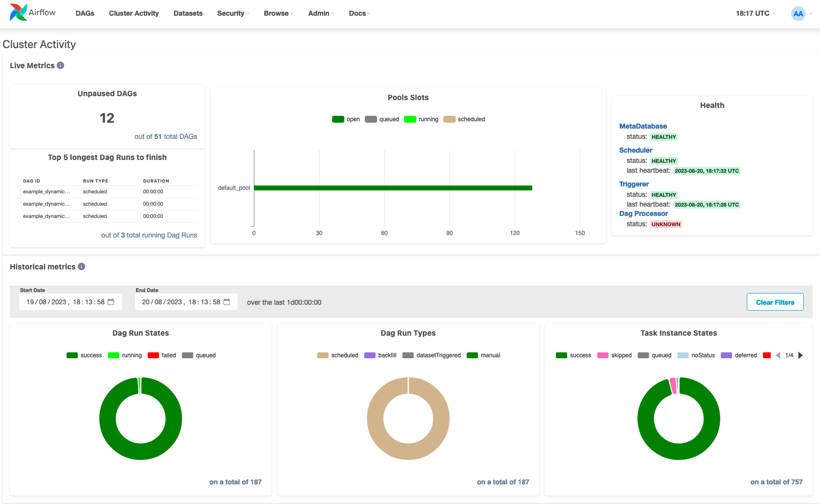This screenshot has height=504, width=820.
Task: Expand the Admin dropdown menu
Action: tap(321, 13)
